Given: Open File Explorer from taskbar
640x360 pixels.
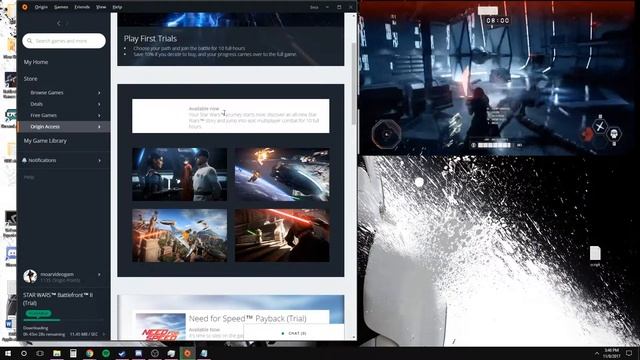Looking at the screenshot, I should (57, 353).
